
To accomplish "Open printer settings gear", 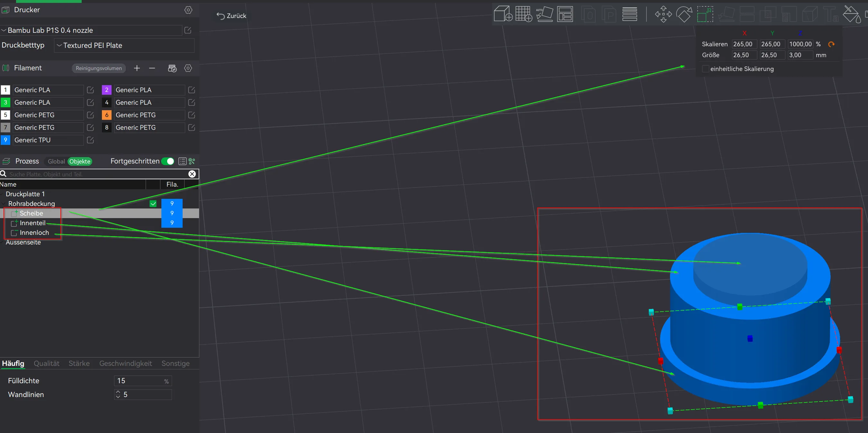I will (x=188, y=10).
